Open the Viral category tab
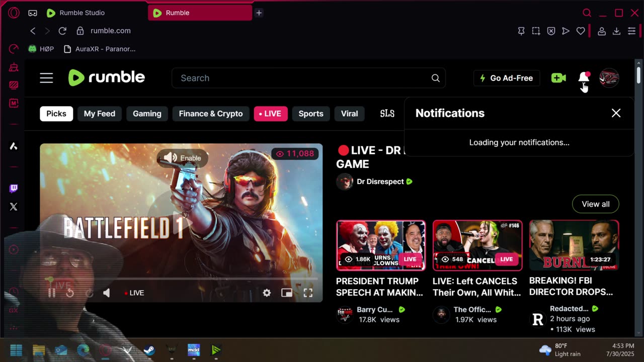This screenshot has height=362, width=644. tap(349, 114)
